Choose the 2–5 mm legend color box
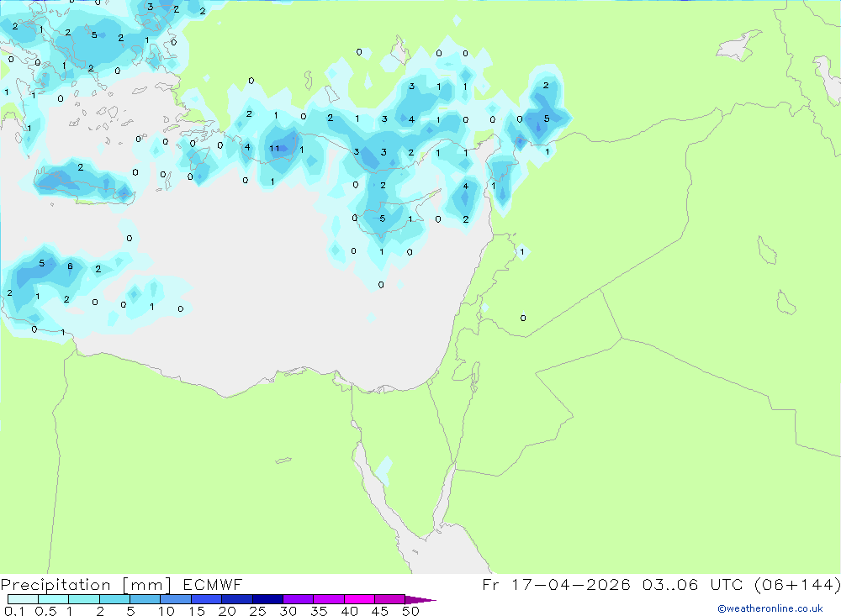Viewport: 841px width, 616px height. click(x=114, y=599)
